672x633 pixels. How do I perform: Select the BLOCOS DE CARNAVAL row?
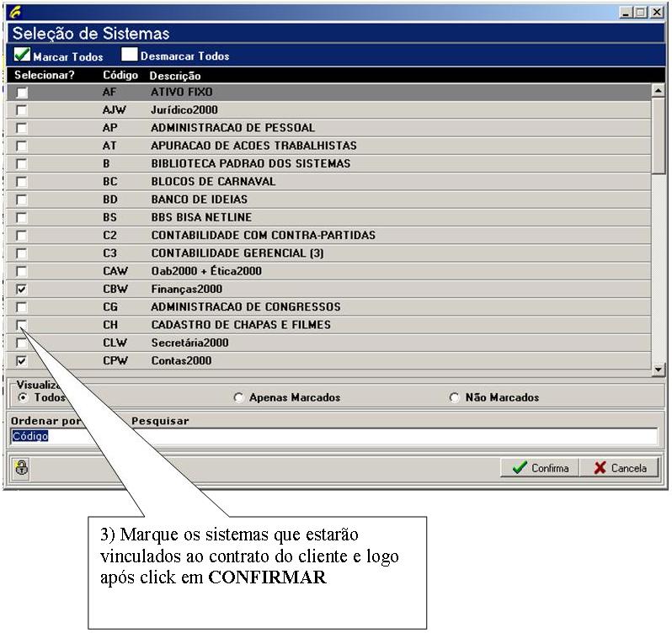213,182
